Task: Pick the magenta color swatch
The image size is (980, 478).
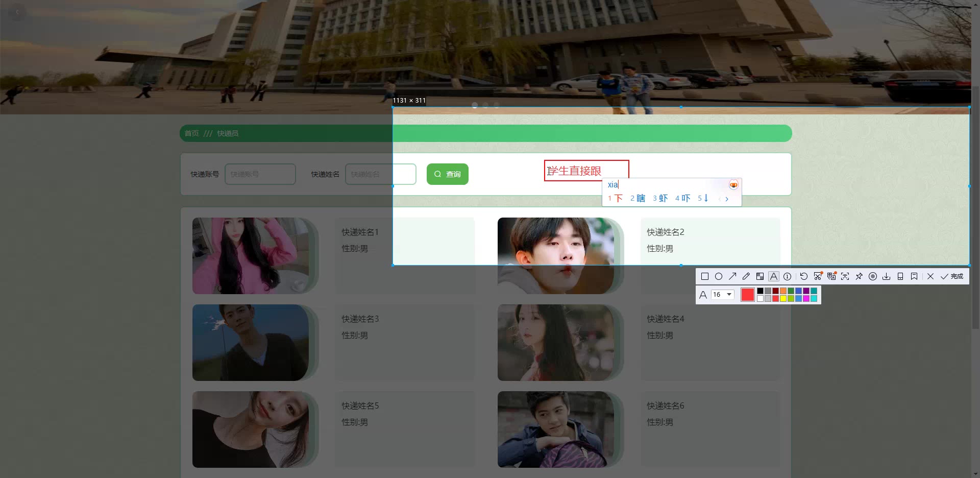Action: [806, 298]
